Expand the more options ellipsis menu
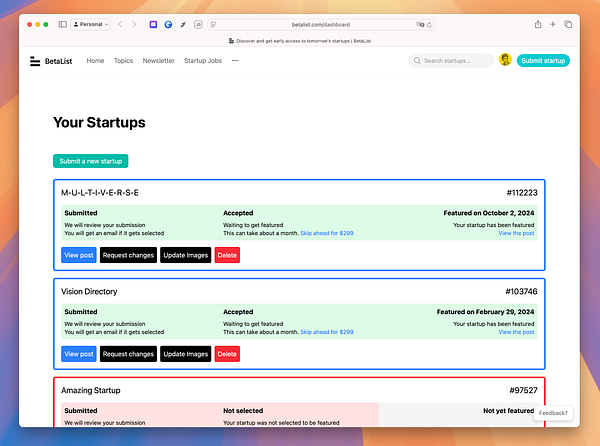This screenshot has height=446, width=600. pos(235,61)
